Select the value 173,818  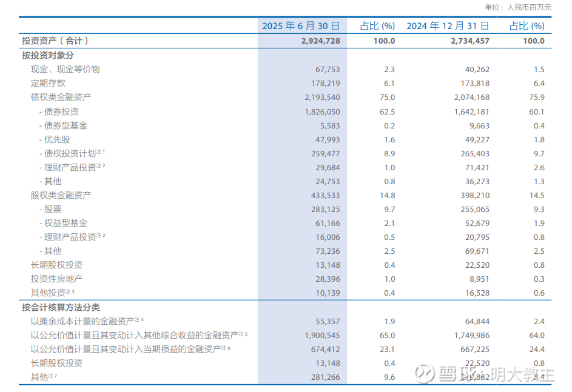pos(475,84)
